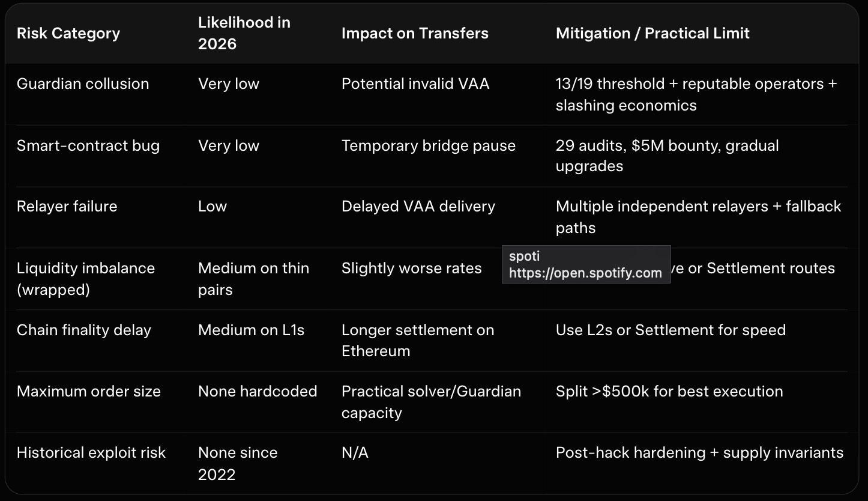Click the "Maximum order size" cell
This screenshot has width=868, height=501.
point(89,391)
